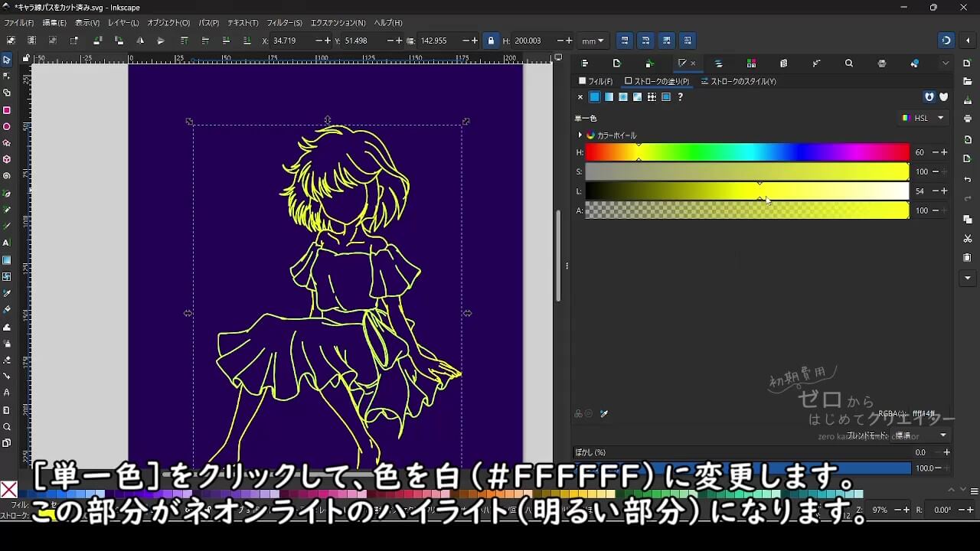Click the Print icon in right toolbar

click(x=968, y=119)
